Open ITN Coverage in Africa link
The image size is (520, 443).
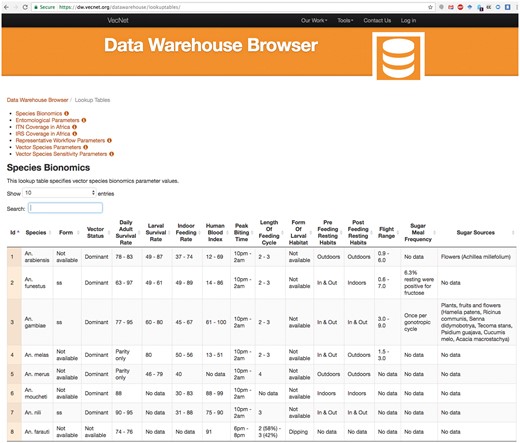click(x=43, y=127)
